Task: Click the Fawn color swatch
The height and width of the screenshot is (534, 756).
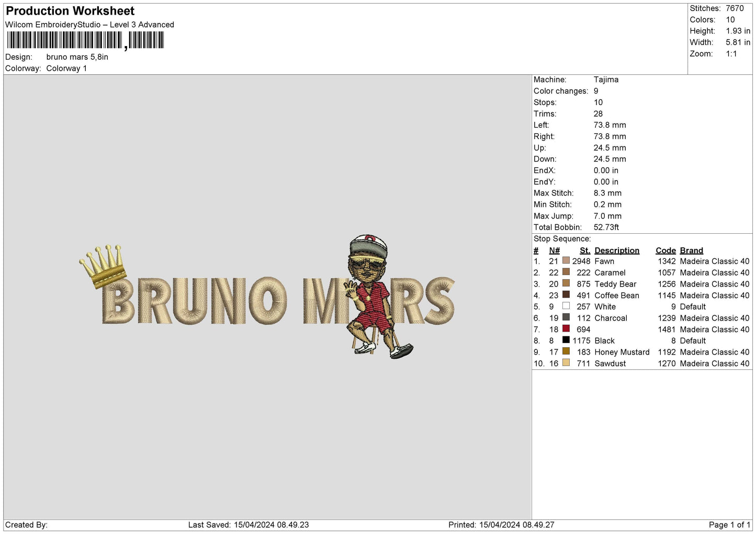Action: 566,260
